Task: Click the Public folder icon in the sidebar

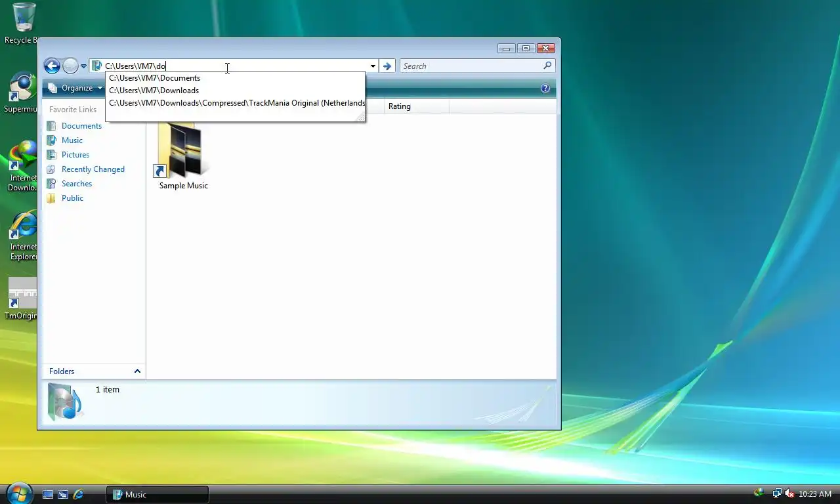Action: coord(51,198)
